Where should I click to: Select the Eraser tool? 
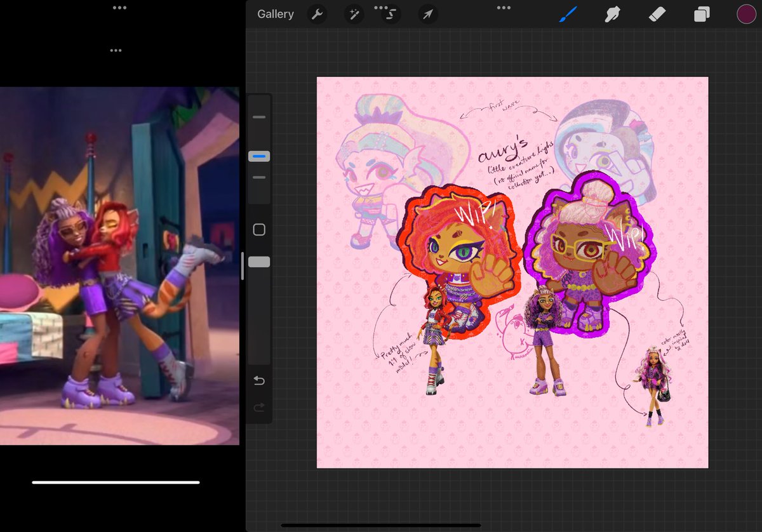[x=657, y=14]
